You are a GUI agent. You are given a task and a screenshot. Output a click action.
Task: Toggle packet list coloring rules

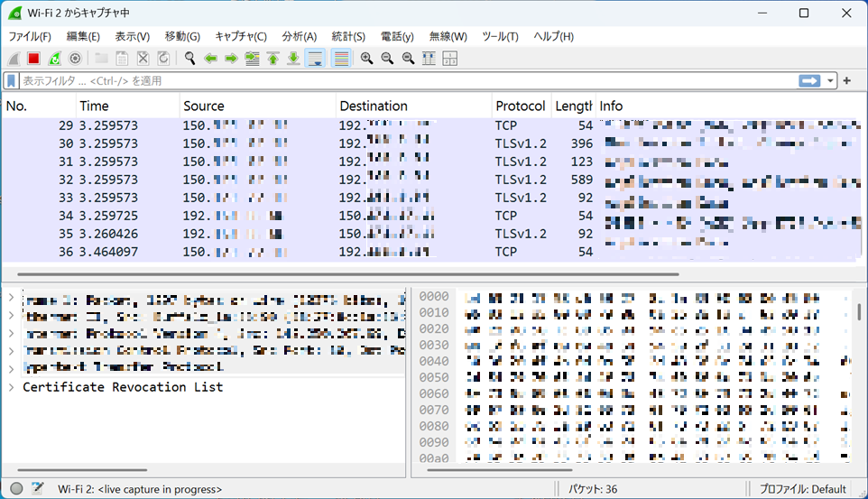(341, 59)
